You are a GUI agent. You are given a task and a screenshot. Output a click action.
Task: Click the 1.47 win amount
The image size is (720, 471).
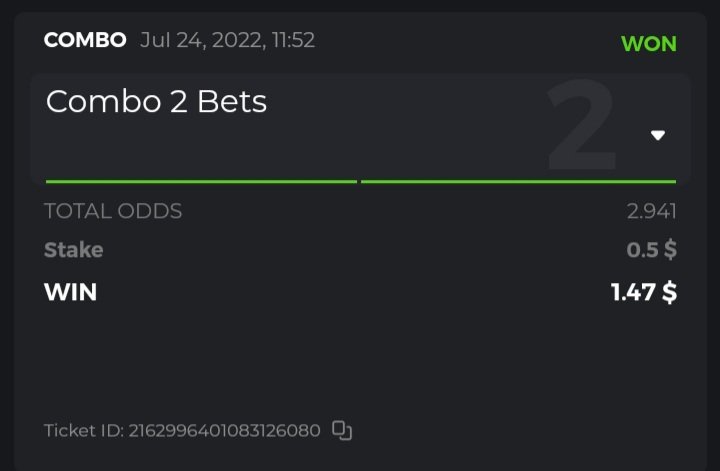[634, 292]
